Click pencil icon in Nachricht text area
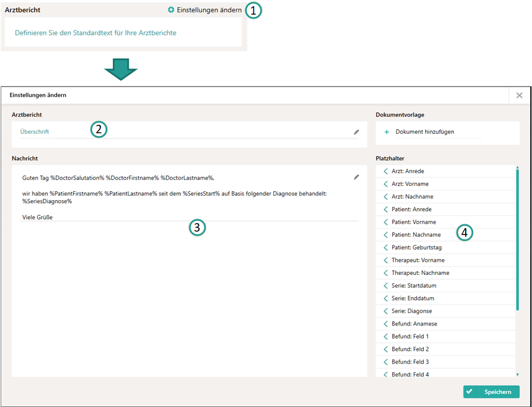532x407 pixels. [x=356, y=177]
